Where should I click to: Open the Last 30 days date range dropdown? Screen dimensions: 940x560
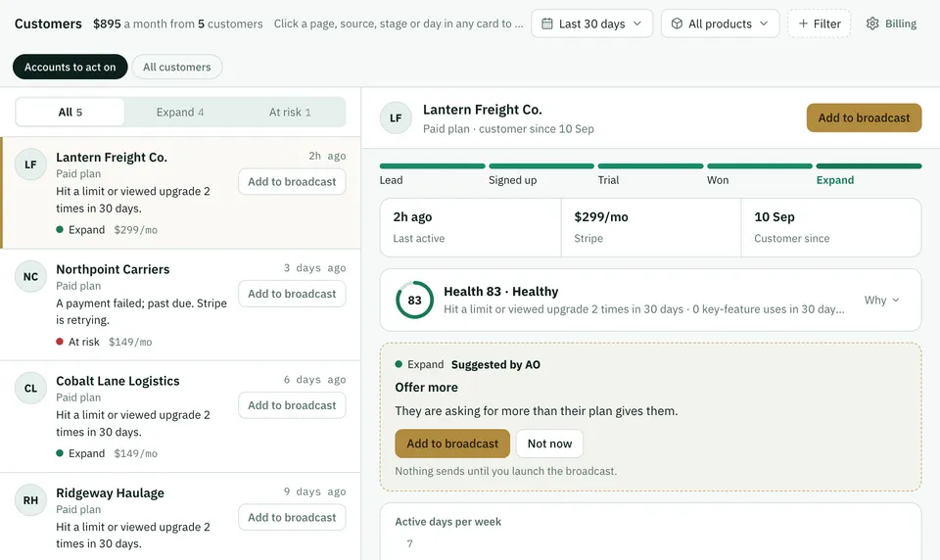591,23
